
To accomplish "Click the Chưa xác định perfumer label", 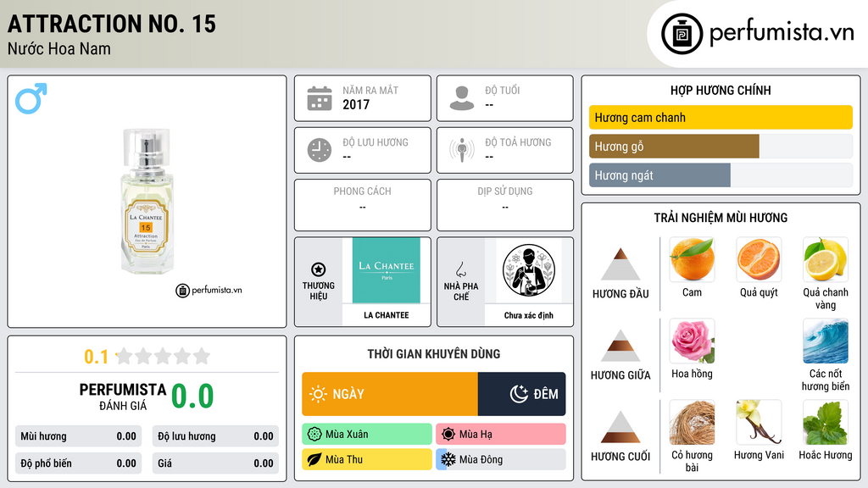I will (x=529, y=315).
